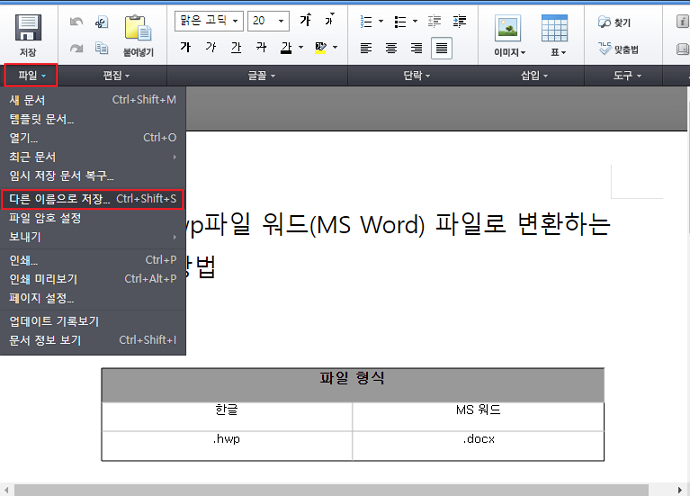Click the numbered list icon
Image resolution: width=690 pixels, height=496 pixels.
[366, 21]
